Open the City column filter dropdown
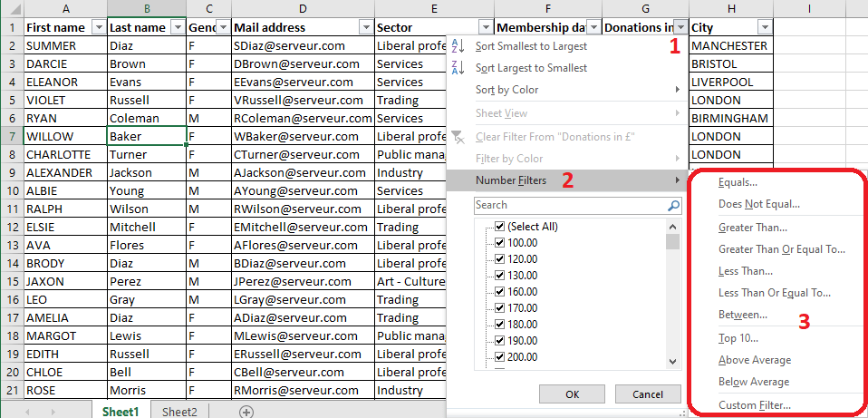The width and height of the screenshot is (868, 418). pyautogui.click(x=764, y=27)
